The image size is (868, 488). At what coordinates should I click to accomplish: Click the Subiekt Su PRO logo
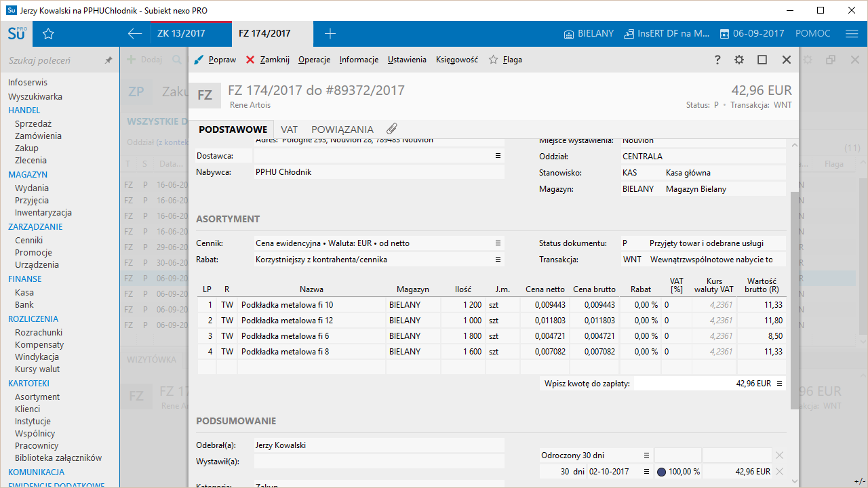tap(18, 34)
